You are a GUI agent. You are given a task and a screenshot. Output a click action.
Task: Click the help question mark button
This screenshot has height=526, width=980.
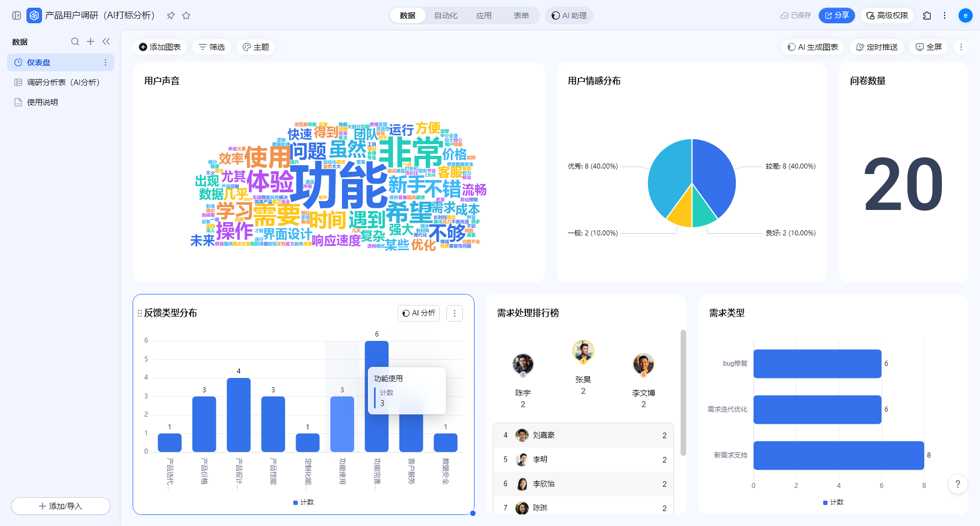pyautogui.click(x=957, y=484)
